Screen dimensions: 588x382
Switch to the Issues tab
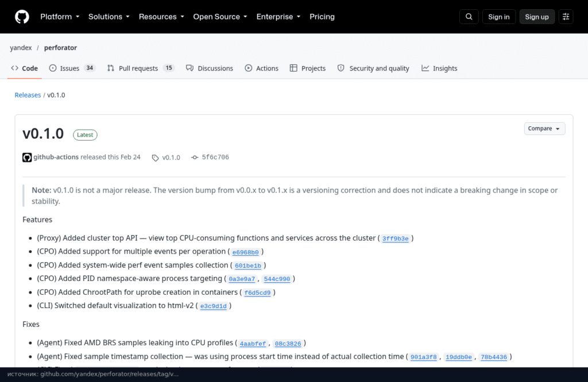[72, 68]
